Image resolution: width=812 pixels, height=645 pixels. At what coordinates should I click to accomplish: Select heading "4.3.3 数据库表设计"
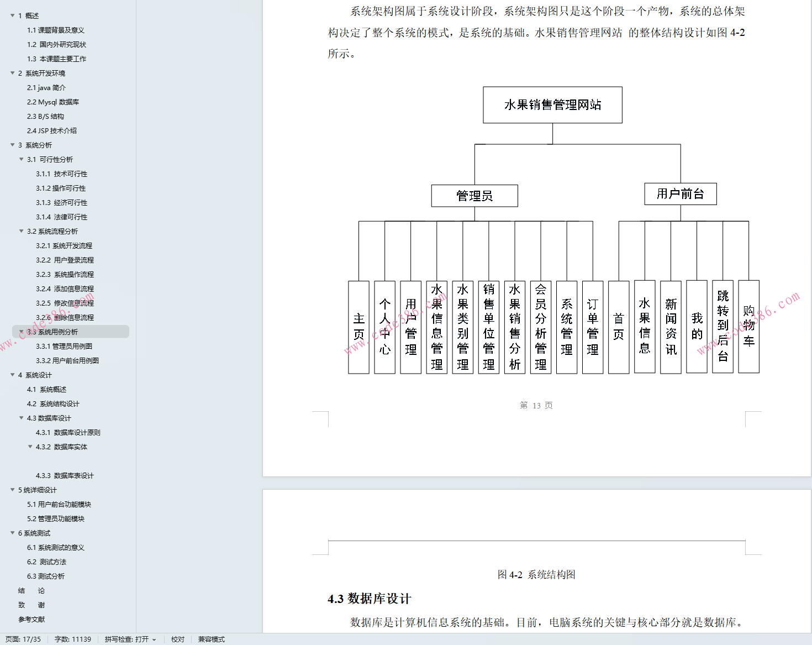[x=65, y=475]
